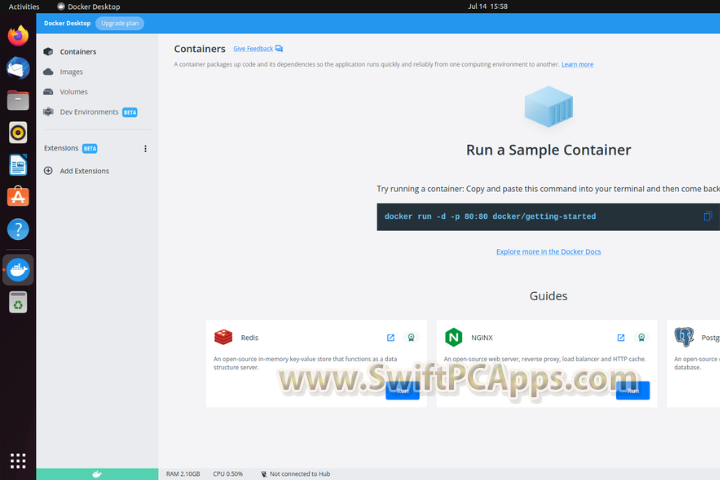Open the Images sidebar section
The width and height of the screenshot is (720, 480).
point(71,72)
